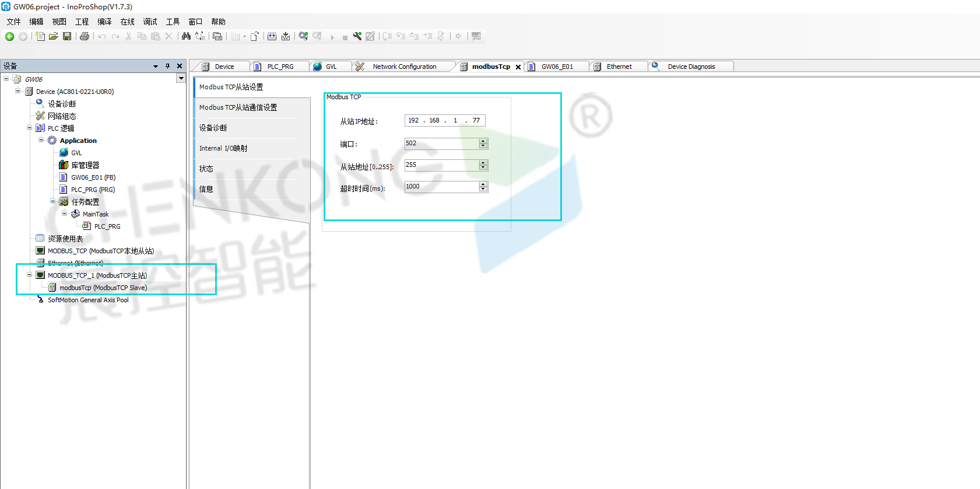
Task: Click the binoculars Find icon
Action: (x=186, y=36)
